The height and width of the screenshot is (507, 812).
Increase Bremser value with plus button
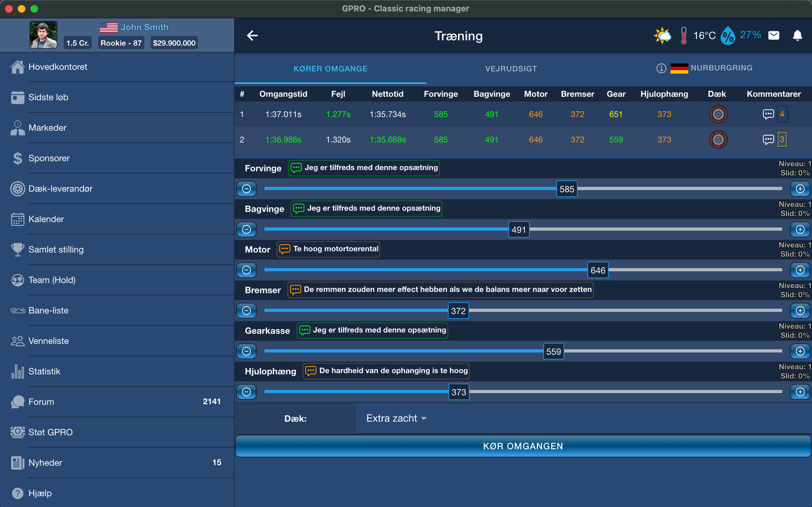tap(800, 311)
